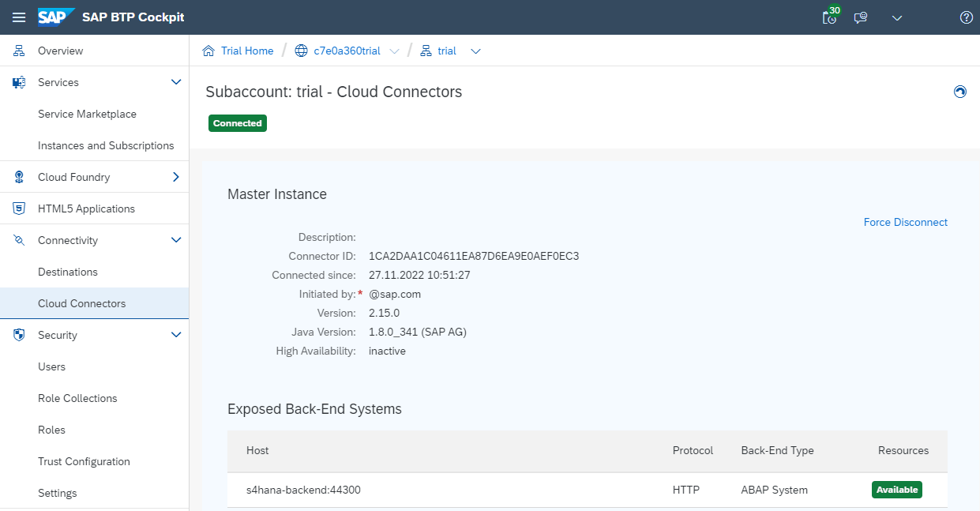The height and width of the screenshot is (511, 980).
Task: Open the c7e0a360trial breadcrumb dropdown
Action: 395,51
